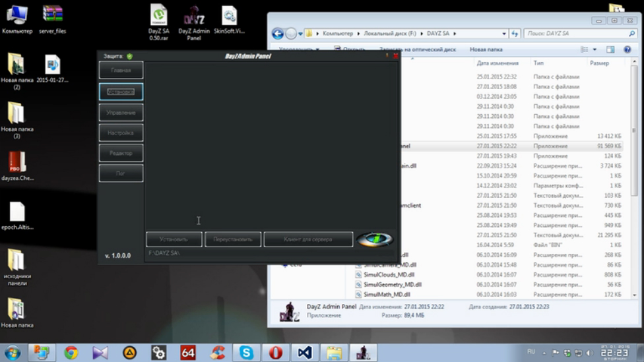Open Explorer help question mark icon
The width and height of the screenshot is (644, 362).
[627, 49]
